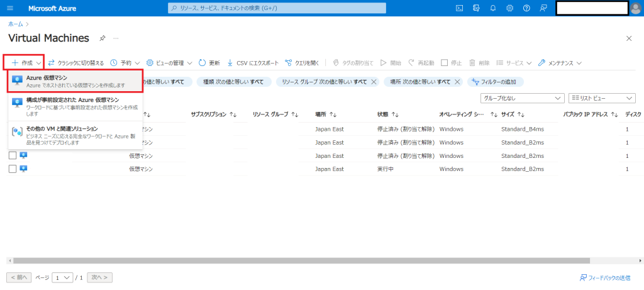Open the feedback icon in top bar
The width and height of the screenshot is (644, 290).
click(x=543, y=8)
